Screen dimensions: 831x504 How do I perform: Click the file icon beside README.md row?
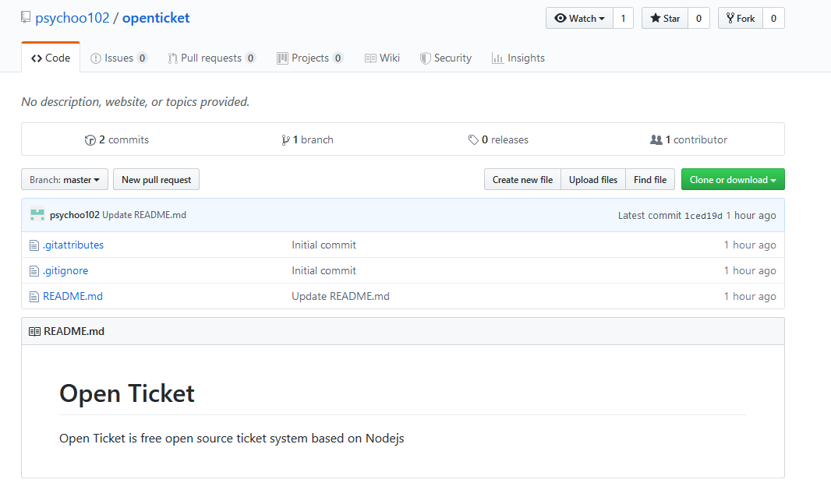[x=34, y=297]
